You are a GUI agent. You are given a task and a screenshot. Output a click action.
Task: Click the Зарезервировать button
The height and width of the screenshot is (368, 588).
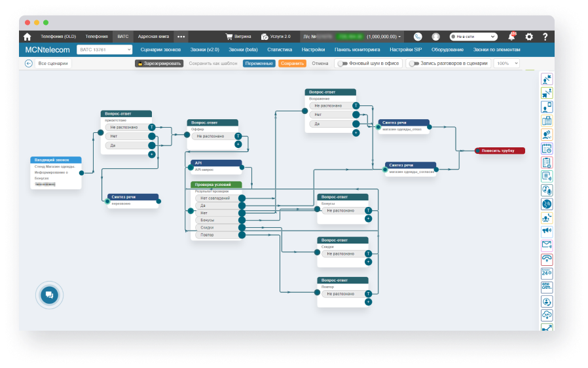coord(159,64)
